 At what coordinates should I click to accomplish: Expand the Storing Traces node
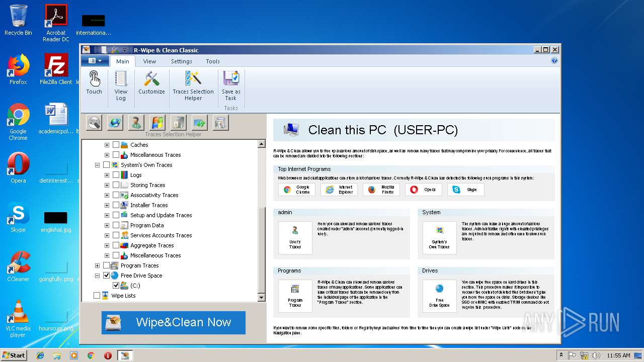tap(107, 185)
